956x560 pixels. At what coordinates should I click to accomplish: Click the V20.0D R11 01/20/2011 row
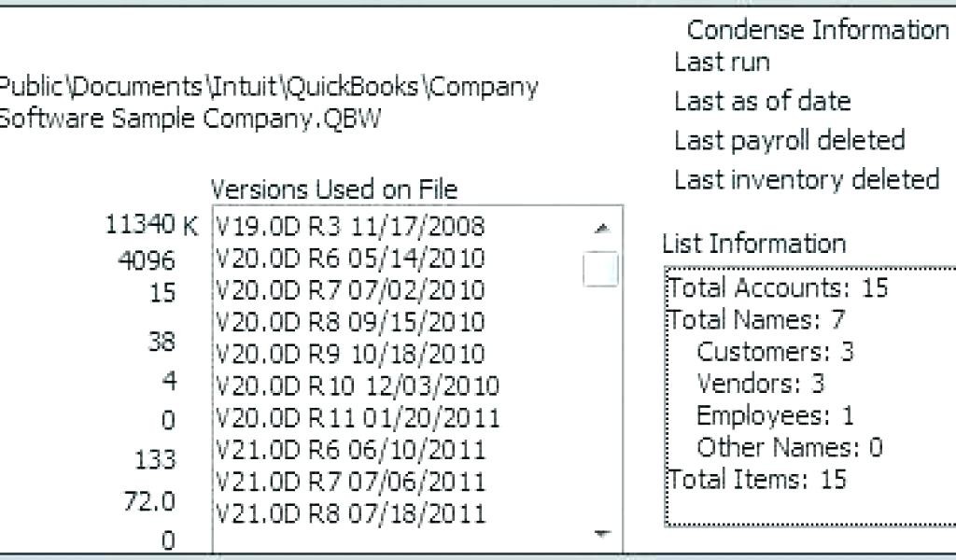[358, 417]
